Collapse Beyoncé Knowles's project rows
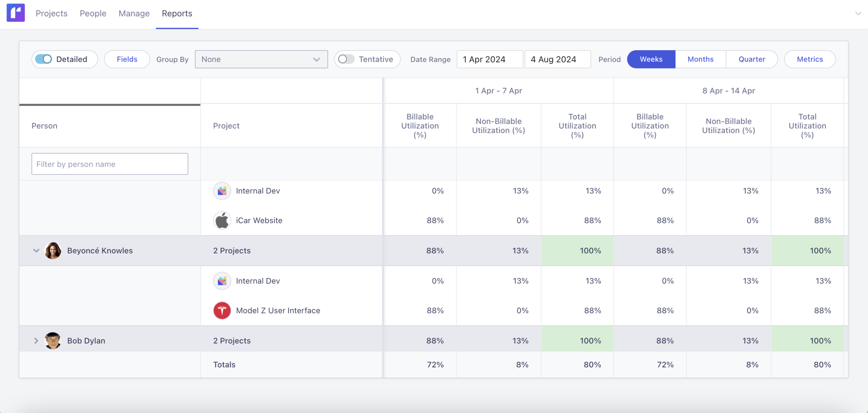The height and width of the screenshot is (413, 868). pos(36,251)
